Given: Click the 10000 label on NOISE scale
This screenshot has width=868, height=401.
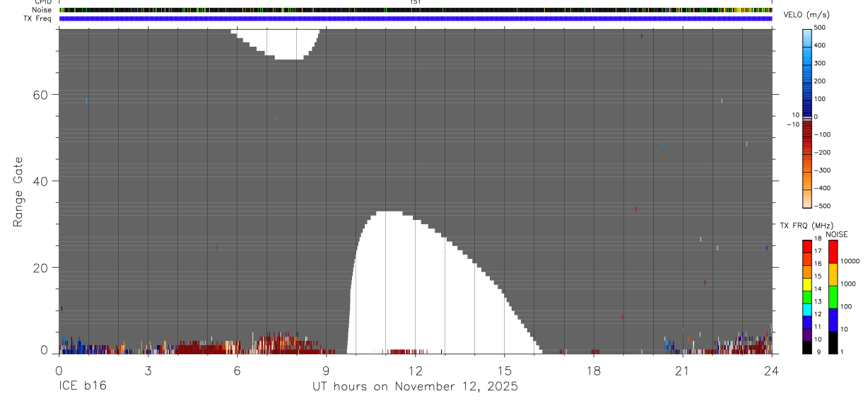Looking at the screenshot, I should tap(850, 261).
